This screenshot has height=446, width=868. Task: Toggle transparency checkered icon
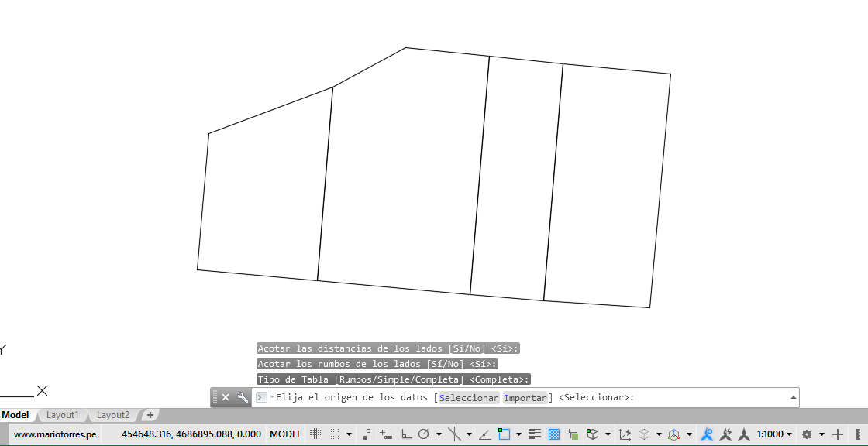[x=553, y=434]
